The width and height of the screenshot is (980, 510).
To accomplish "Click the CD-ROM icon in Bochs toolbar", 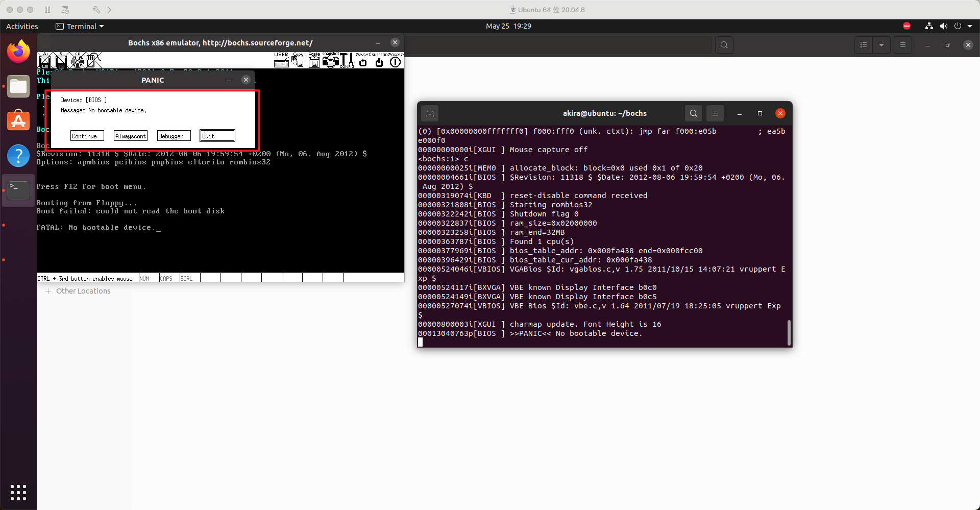I will tap(78, 61).
